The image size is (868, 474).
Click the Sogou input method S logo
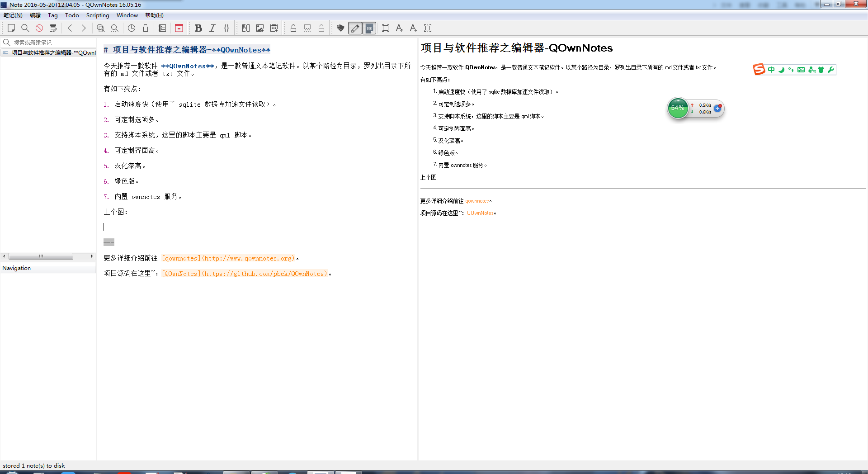pyautogui.click(x=759, y=69)
